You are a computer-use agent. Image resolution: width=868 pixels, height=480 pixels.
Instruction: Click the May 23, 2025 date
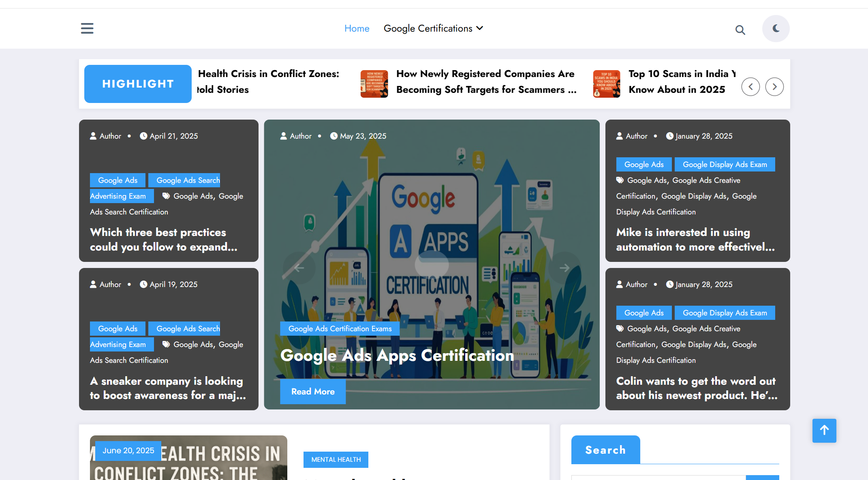pyautogui.click(x=358, y=136)
